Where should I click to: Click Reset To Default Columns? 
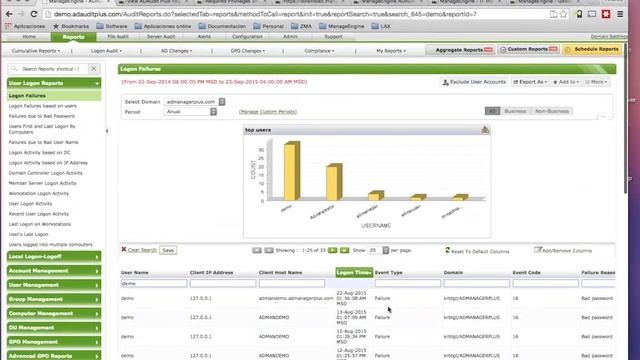[x=477, y=251]
